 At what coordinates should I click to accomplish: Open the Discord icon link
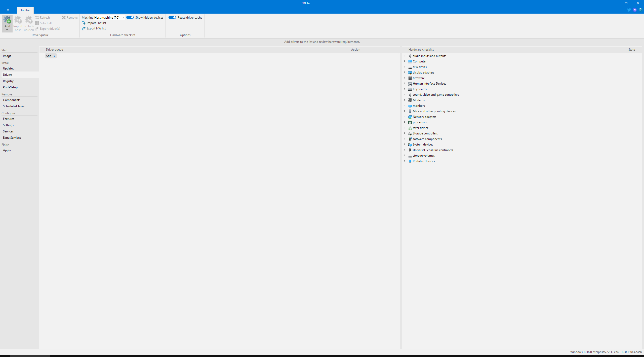pyautogui.click(x=634, y=10)
